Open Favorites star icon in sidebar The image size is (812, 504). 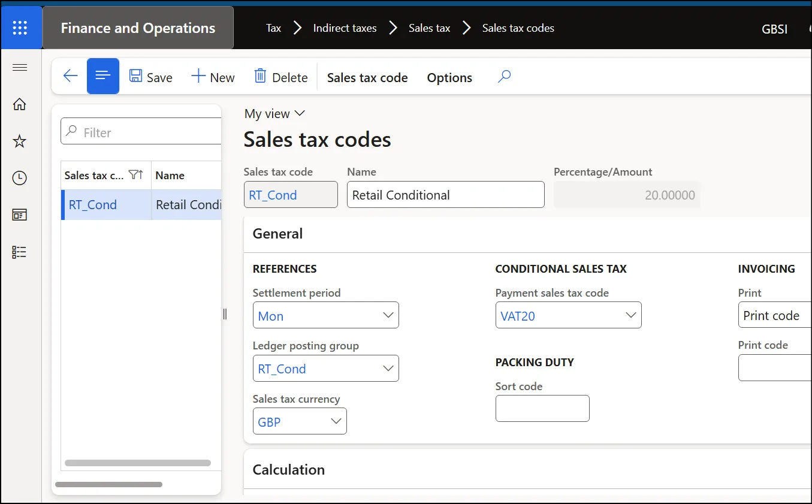click(x=20, y=141)
